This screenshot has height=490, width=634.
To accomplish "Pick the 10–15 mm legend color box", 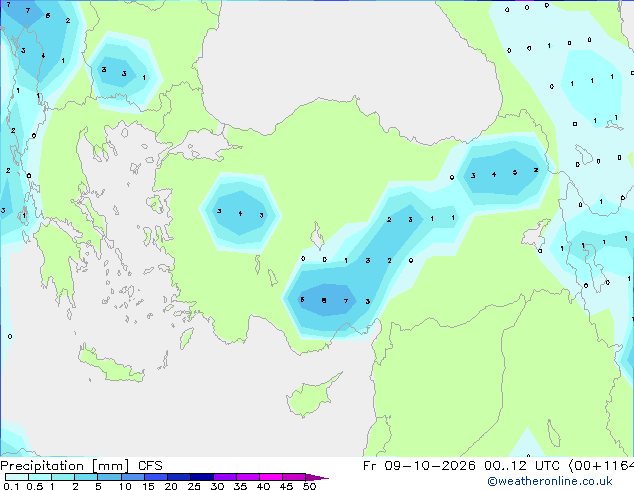I will 132,477.
